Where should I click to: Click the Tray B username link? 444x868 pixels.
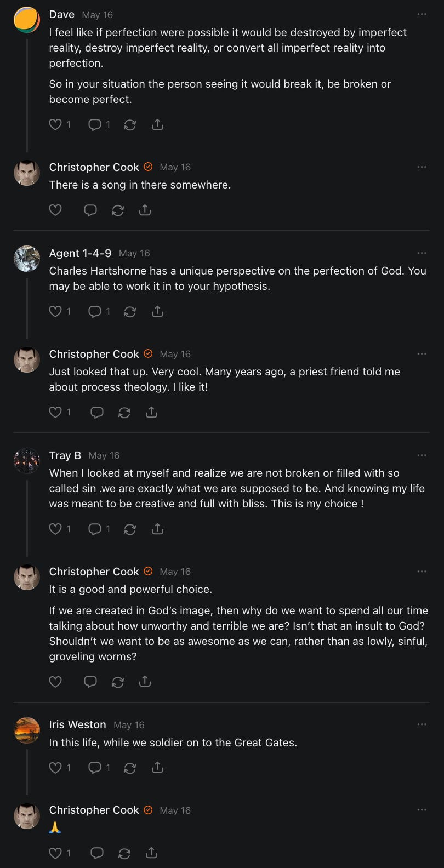[65, 455]
